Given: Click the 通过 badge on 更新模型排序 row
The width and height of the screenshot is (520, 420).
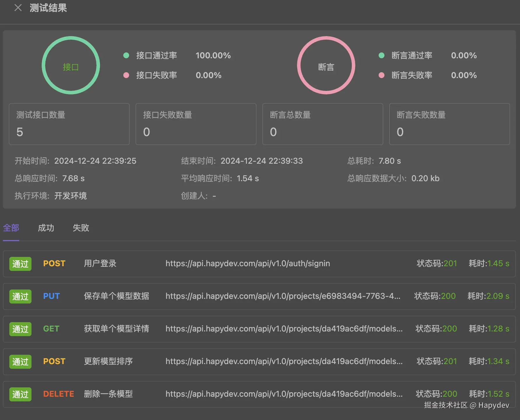Looking at the screenshot, I should pos(20,361).
